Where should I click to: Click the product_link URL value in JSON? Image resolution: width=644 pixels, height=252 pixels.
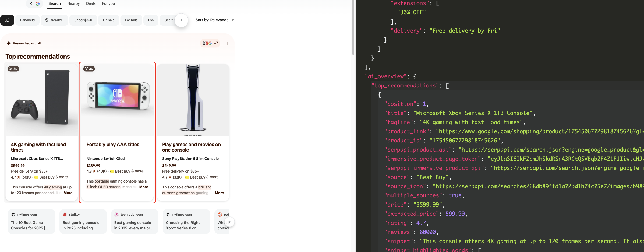click(540, 131)
